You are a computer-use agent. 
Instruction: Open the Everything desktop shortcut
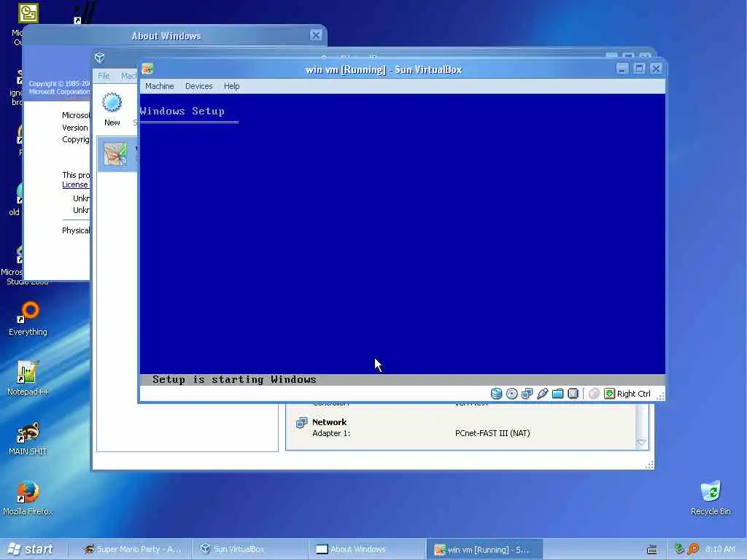(28, 319)
